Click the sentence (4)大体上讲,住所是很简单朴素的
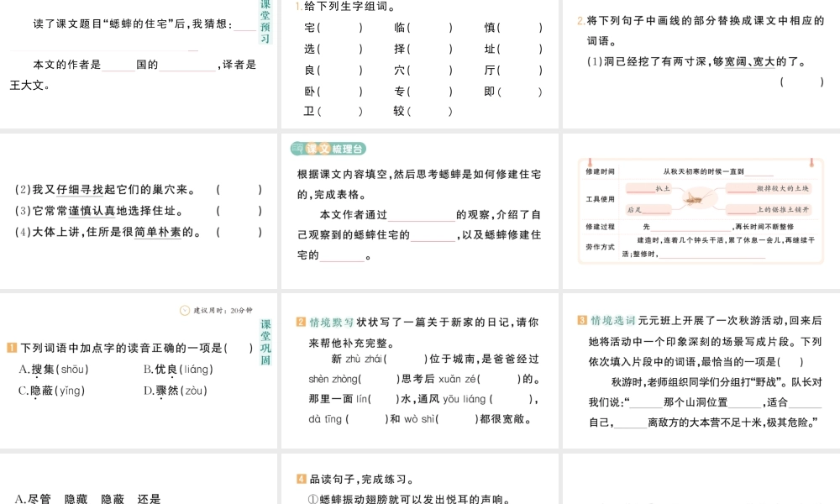 coord(108,233)
